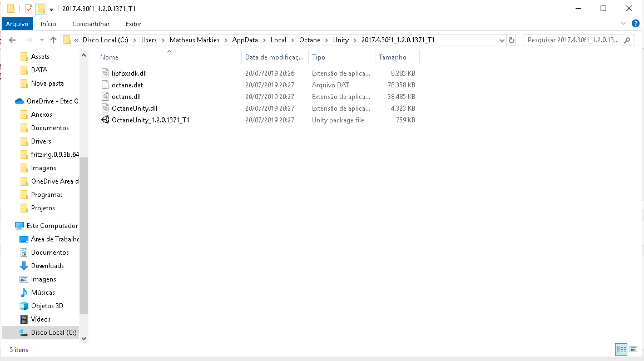Viewport: 644px width, 361px height.
Task: Click the search magnifier icon
Action: point(627,40)
